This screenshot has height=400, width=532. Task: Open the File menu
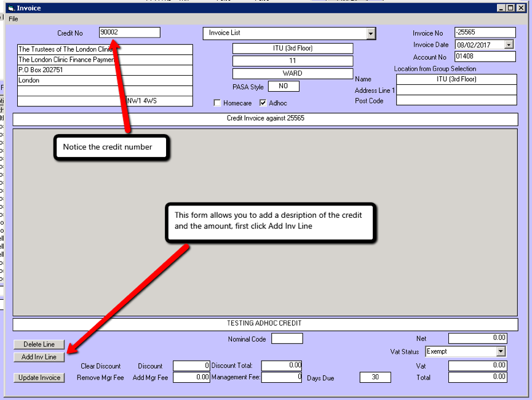(14, 19)
